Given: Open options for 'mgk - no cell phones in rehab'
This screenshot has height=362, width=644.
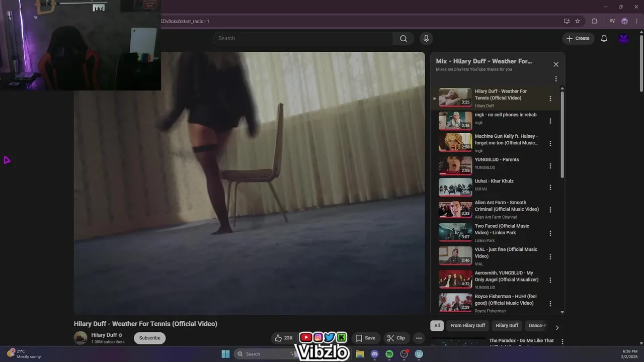Looking at the screenshot, I should [x=550, y=121].
